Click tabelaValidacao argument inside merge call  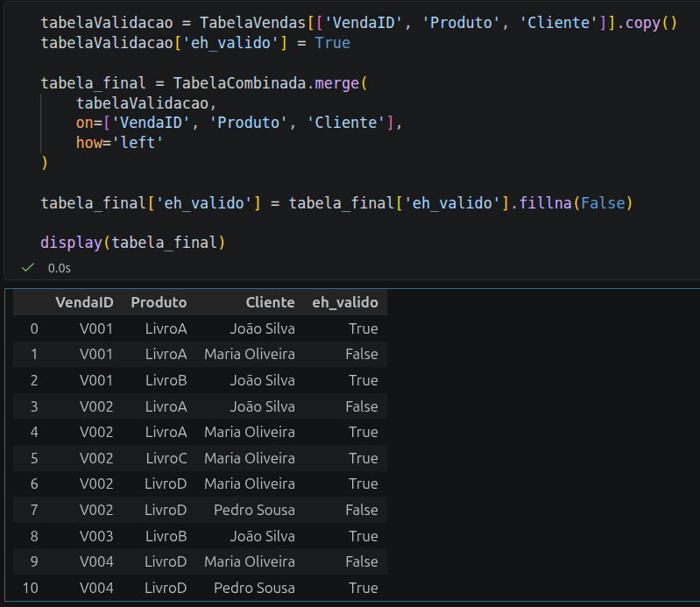coord(146,103)
